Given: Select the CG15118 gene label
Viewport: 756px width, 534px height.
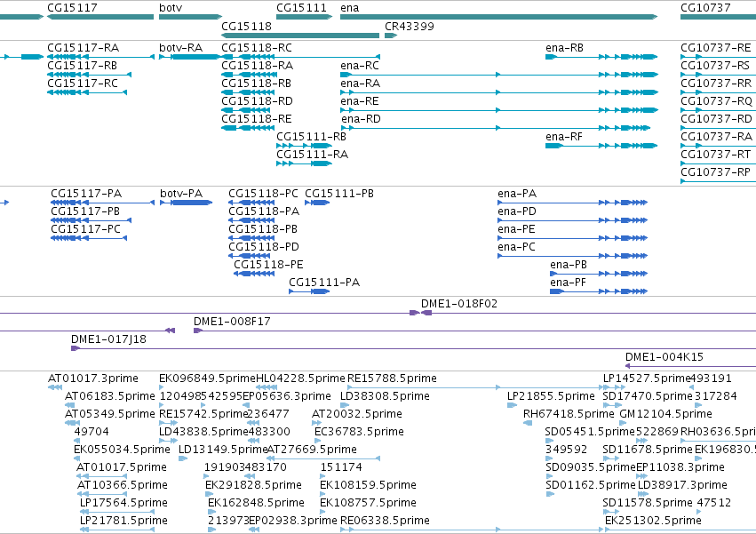Looking at the screenshot, I should pyautogui.click(x=246, y=26).
